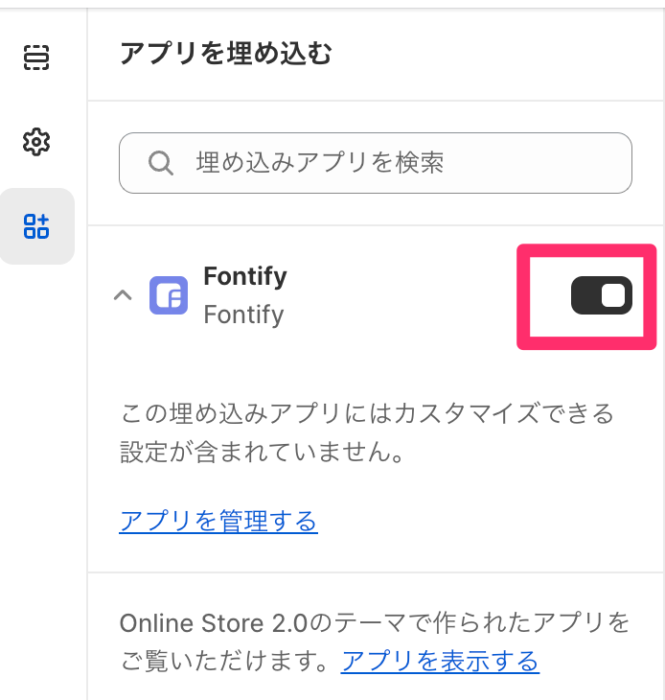Click the gray Fontify subtitle text
This screenshot has height=700, width=665.
pyautogui.click(x=244, y=314)
